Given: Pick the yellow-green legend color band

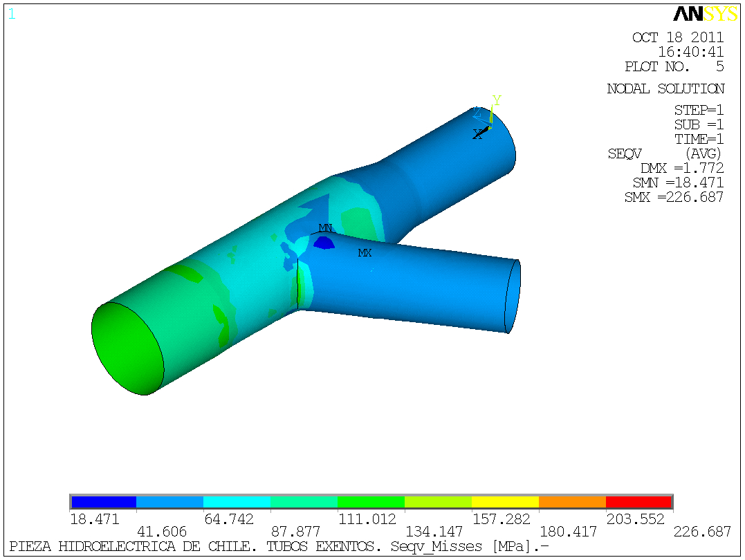Looking at the screenshot, I should coord(438,501).
